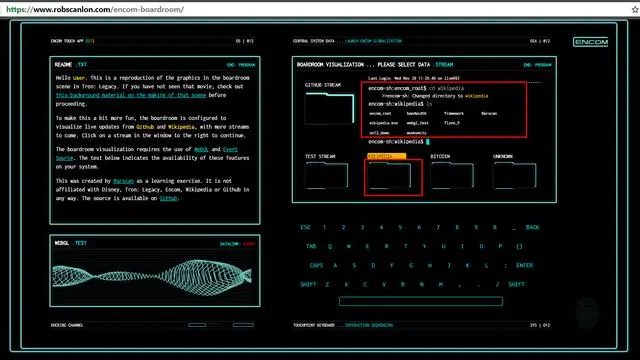Image resolution: width=640 pixels, height=360 pixels.
Task: Tap the CAPS key on touch keyboard
Action: (316, 265)
